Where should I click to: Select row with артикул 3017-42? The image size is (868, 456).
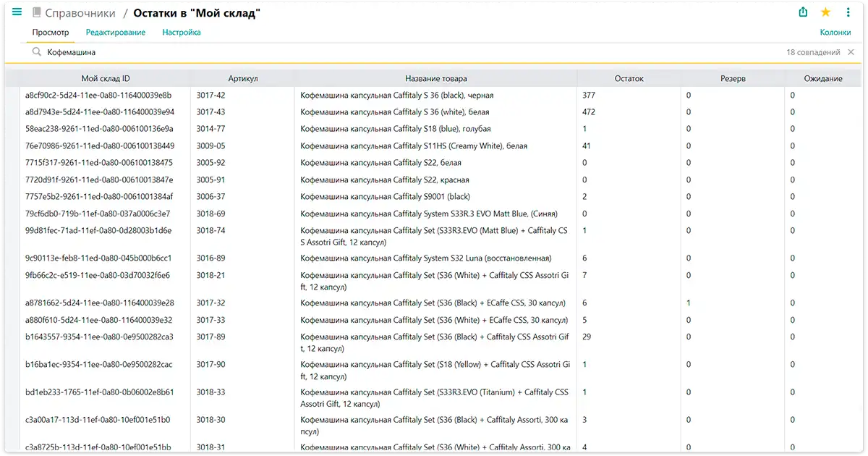point(434,95)
